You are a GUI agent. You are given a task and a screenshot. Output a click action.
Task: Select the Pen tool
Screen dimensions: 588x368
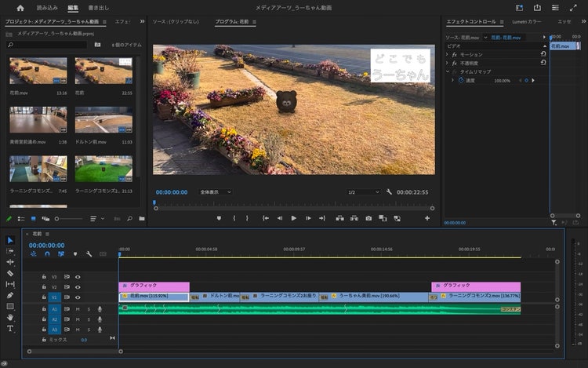coord(10,295)
